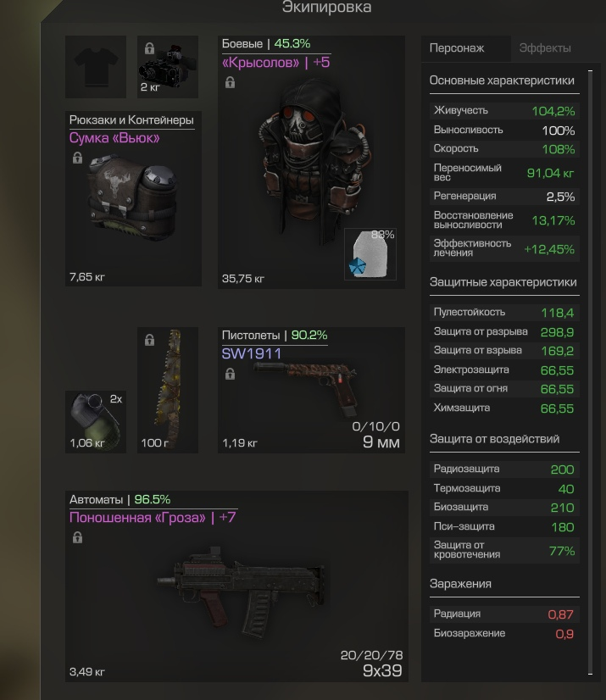Select the grenade slot showing 2x
Screen dimensions: 606x700
pos(96,422)
